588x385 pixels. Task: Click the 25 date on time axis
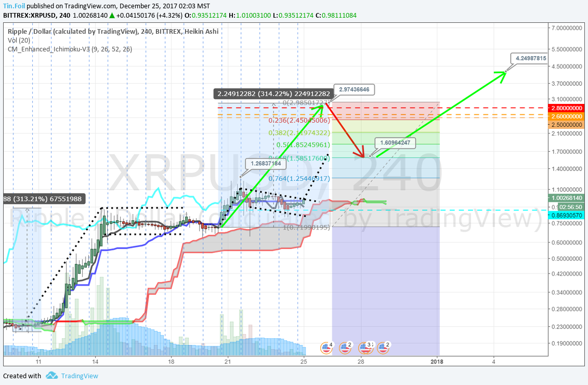(304, 362)
